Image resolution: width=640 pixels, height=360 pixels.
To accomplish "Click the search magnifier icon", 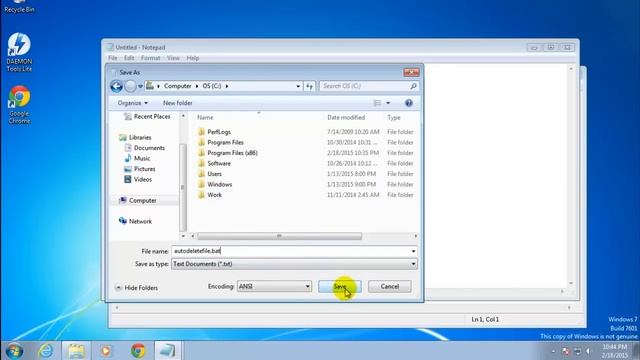I will tap(413, 86).
